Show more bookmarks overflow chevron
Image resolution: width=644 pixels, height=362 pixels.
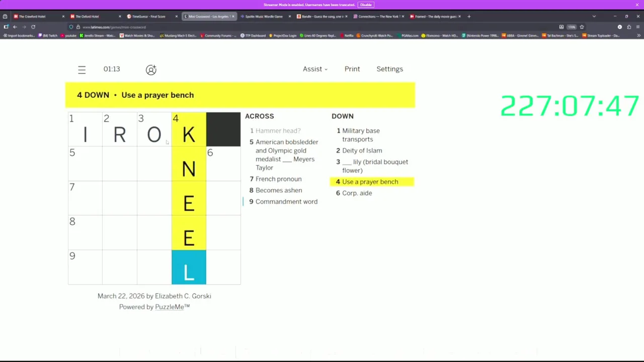point(638,36)
